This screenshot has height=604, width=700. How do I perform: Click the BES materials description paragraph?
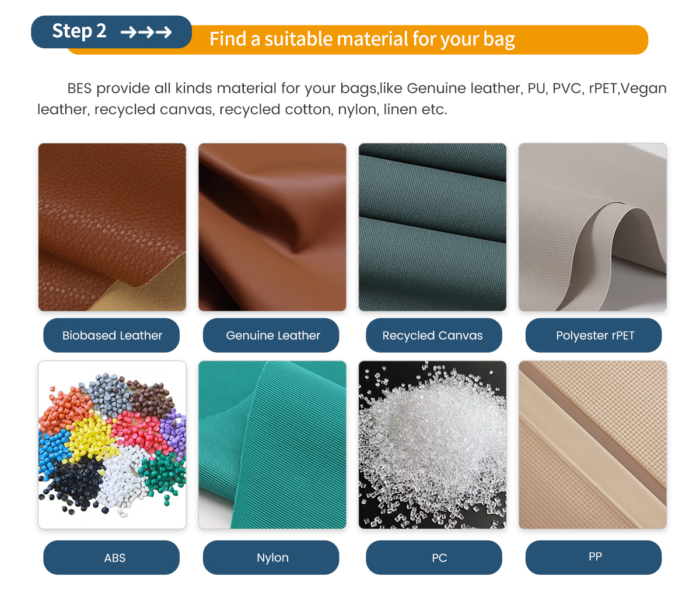(x=352, y=99)
